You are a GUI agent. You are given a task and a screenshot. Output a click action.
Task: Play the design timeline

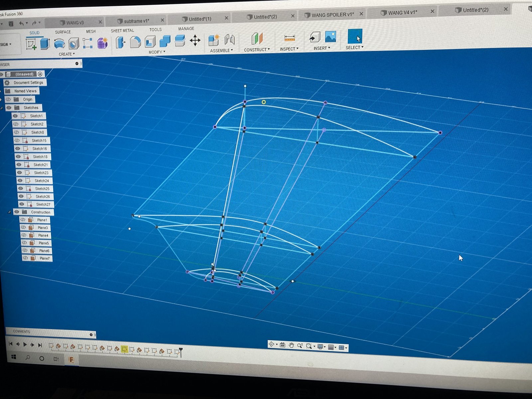(x=25, y=344)
